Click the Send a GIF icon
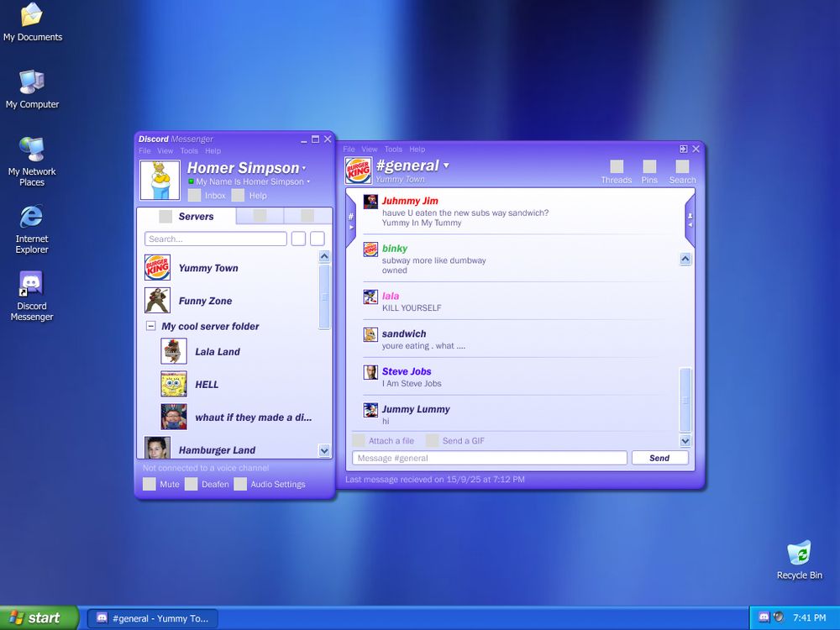The image size is (840, 630). (x=433, y=440)
